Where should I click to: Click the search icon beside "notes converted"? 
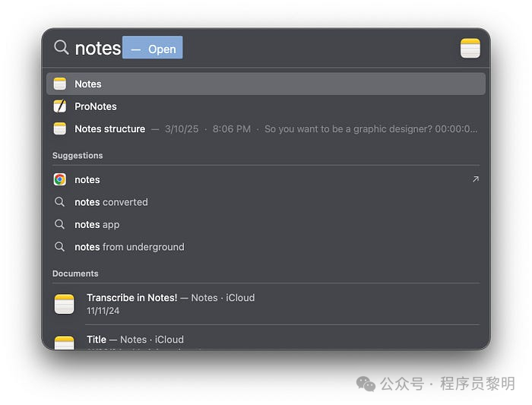click(60, 202)
